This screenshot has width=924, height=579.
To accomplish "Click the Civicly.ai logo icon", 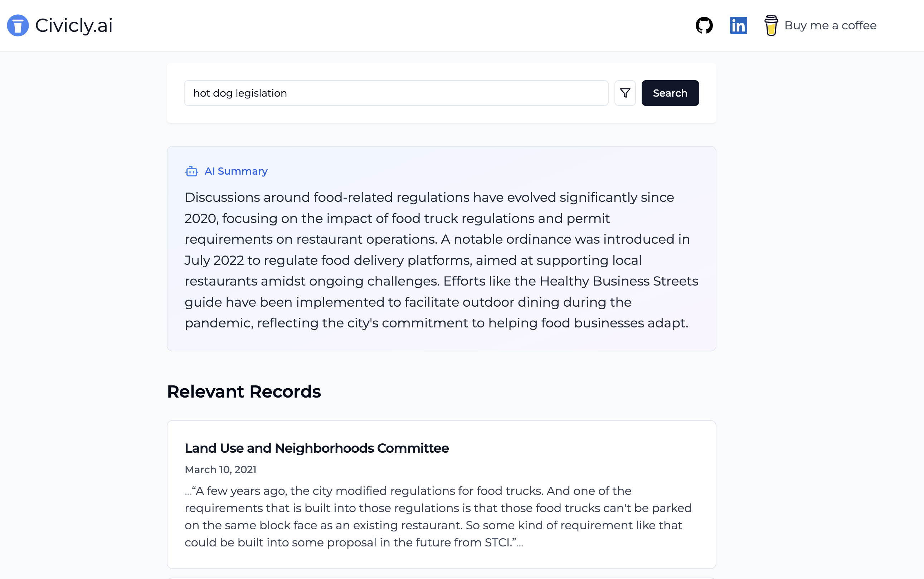I will tap(18, 25).
